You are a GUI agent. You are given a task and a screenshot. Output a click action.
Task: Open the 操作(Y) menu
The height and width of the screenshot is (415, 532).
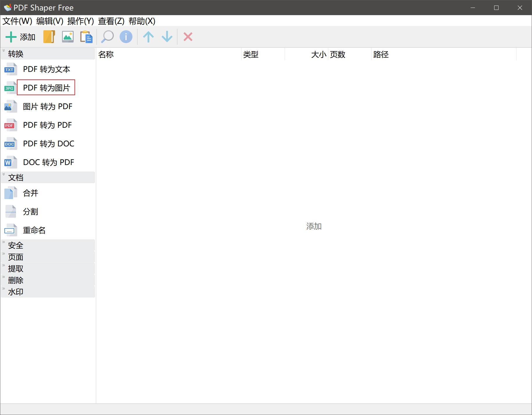point(81,21)
